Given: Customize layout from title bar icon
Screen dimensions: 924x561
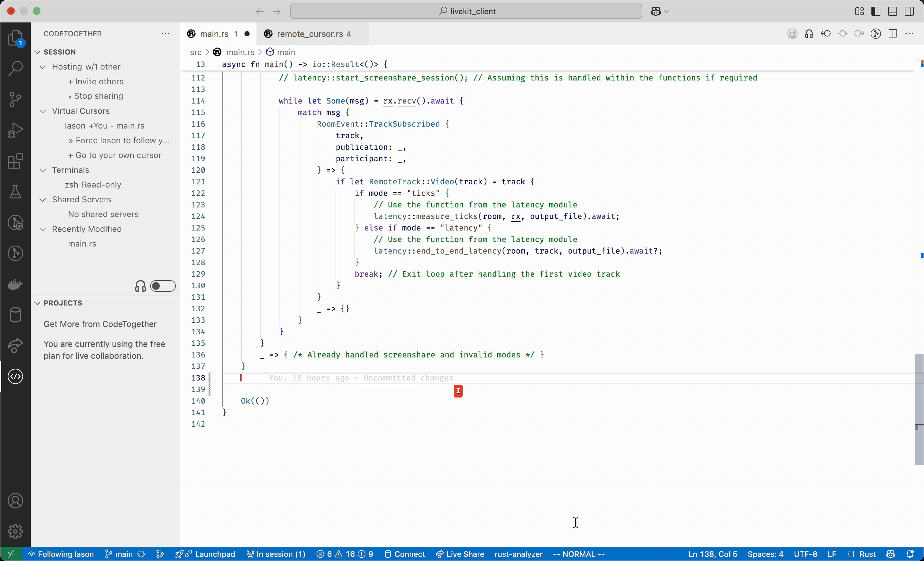Looking at the screenshot, I should pyautogui.click(x=859, y=11).
